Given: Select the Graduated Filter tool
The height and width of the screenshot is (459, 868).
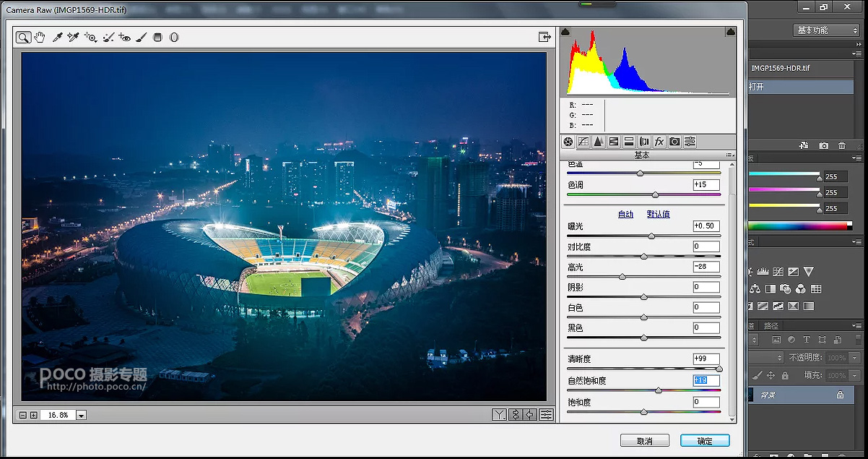Looking at the screenshot, I should pyautogui.click(x=158, y=37).
